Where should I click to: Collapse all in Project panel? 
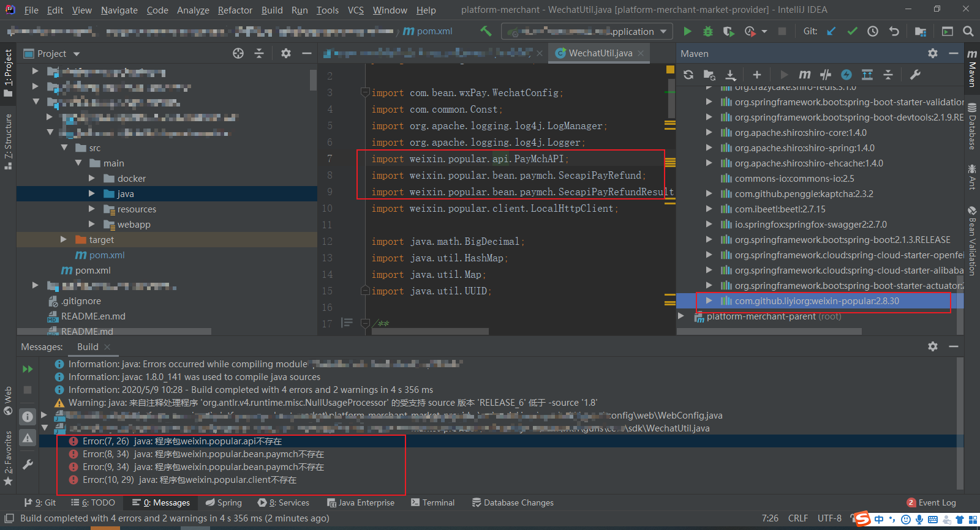(x=259, y=53)
